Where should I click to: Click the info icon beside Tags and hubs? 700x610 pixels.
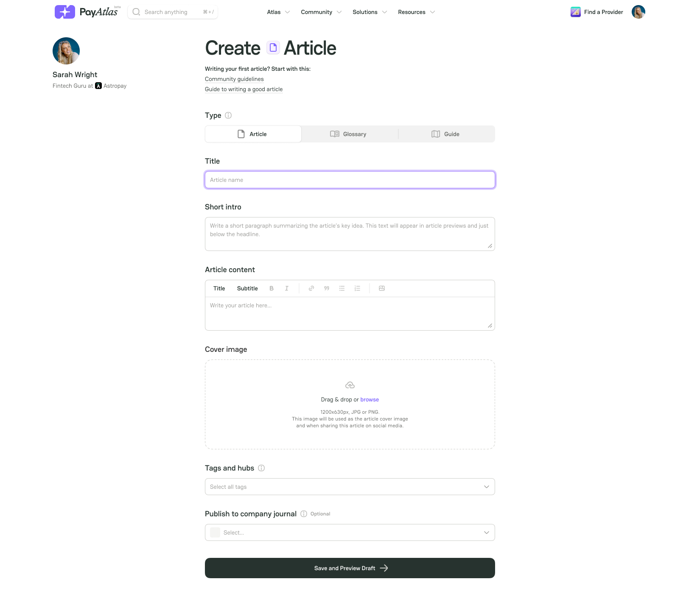click(261, 468)
